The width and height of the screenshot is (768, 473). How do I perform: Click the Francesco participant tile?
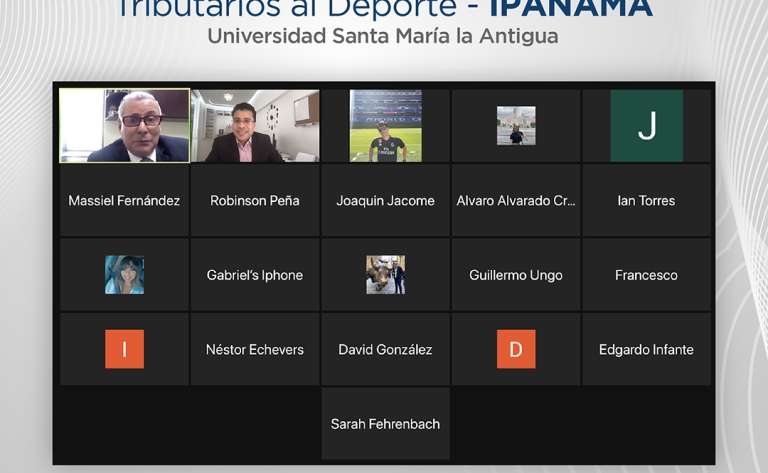[x=646, y=275]
